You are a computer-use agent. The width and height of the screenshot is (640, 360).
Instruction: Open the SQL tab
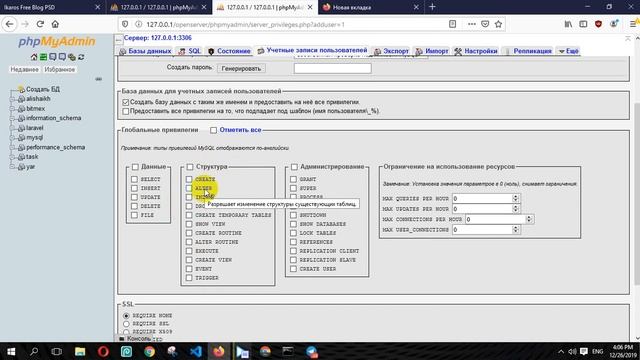click(190, 51)
